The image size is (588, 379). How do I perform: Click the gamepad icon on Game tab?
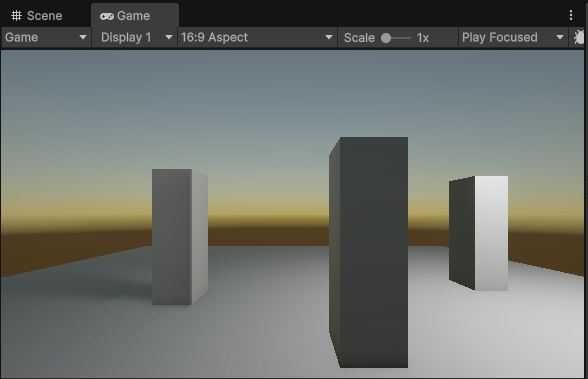tap(107, 16)
